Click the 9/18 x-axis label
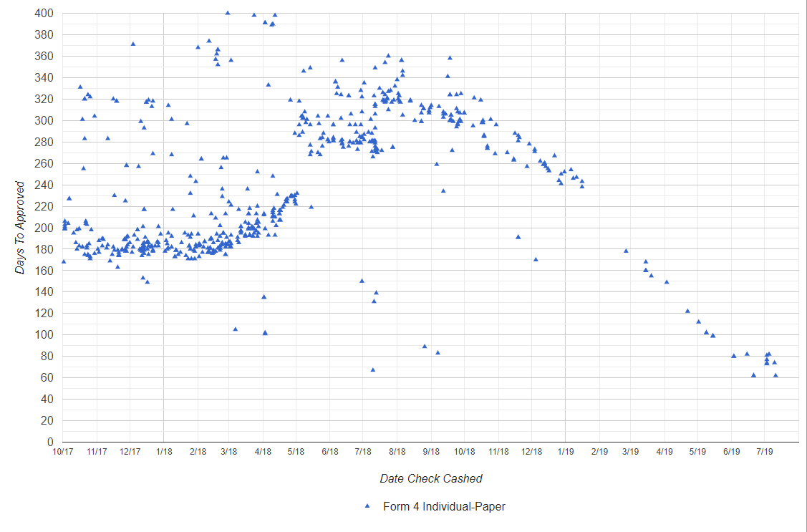This screenshot has width=807, height=532. [x=431, y=452]
